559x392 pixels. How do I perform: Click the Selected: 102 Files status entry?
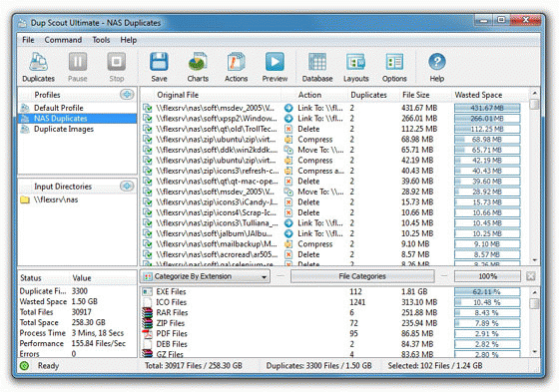435,366
